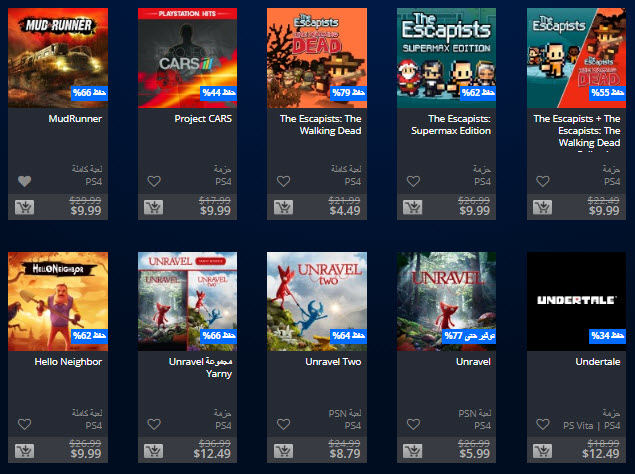Add Unravel Two to cart

(283, 451)
